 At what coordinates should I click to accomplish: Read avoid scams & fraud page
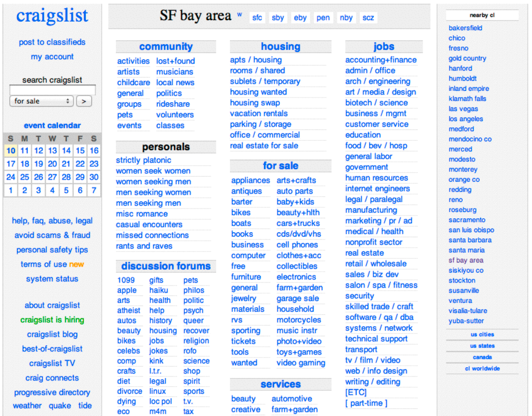coord(52,236)
